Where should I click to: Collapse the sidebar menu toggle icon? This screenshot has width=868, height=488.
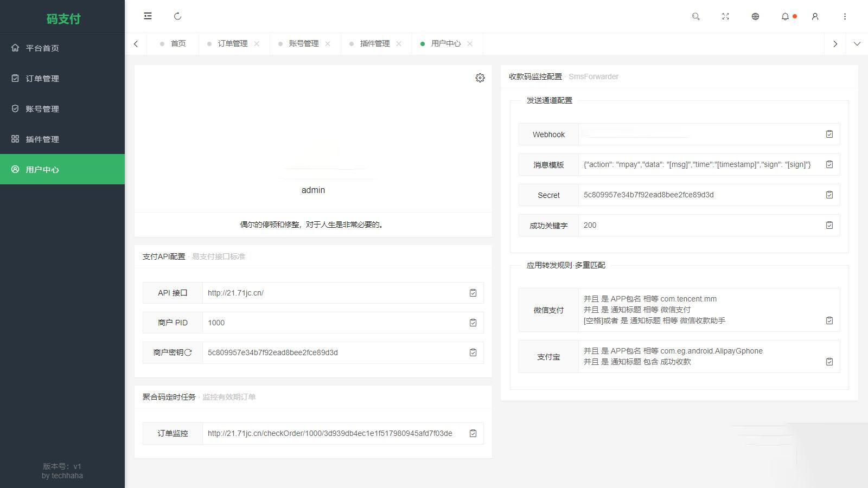pyautogui.click(x=148, y=16)
